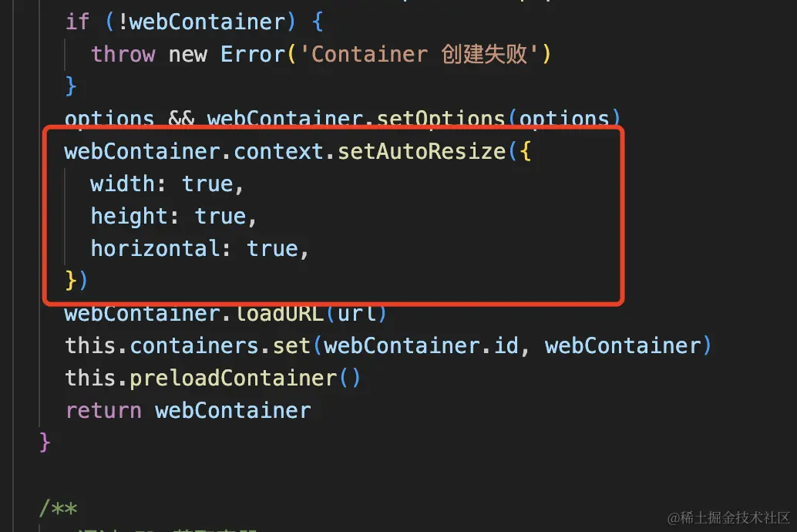
Task: Click the preloadContainer method name
Action: (x=234, y=379)
